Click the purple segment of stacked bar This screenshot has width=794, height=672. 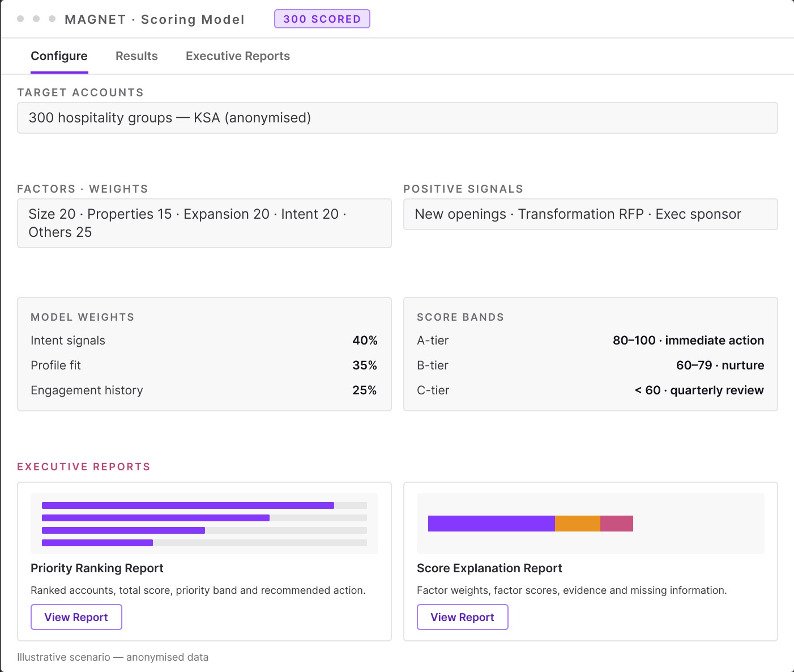492,524
